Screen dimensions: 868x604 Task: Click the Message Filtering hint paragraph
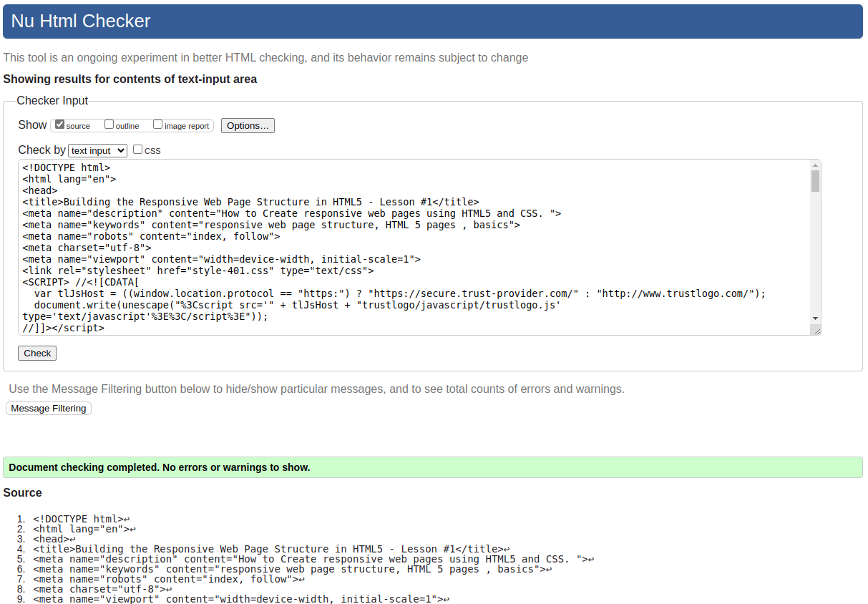click(316, 389)
